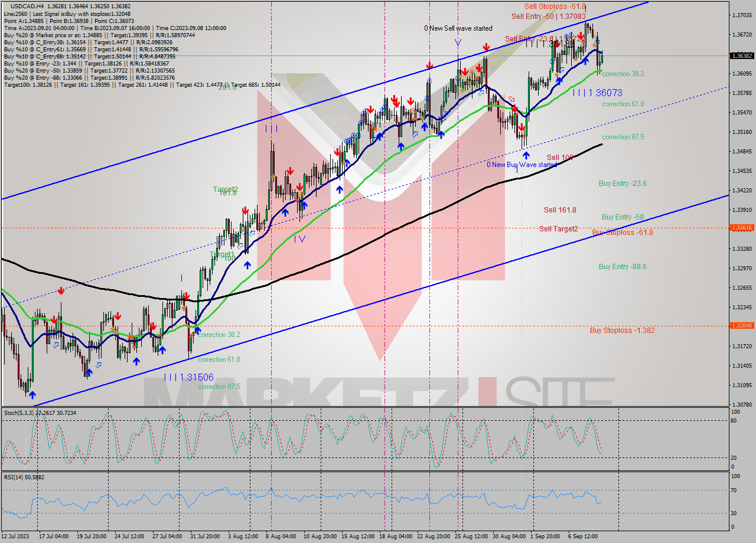Select the '0 New Buy Wave started' label
The height and width of the screenshot is (543, 756).
tap(522, 165)
